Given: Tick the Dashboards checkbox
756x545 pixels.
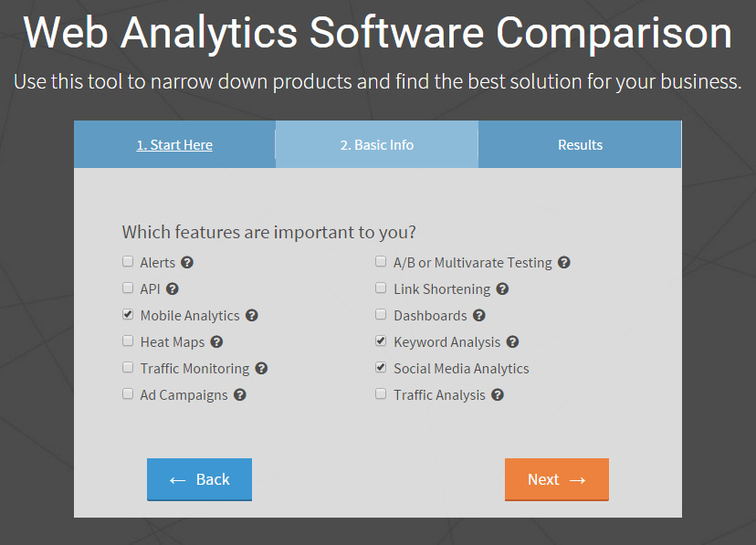Looking at the screenshot, I should (381, 315).
